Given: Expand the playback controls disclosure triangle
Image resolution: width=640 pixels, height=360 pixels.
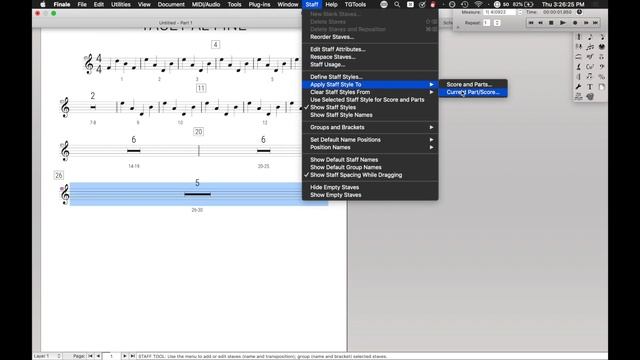Looking at the screenshot, I should click(x=458, y=27).
